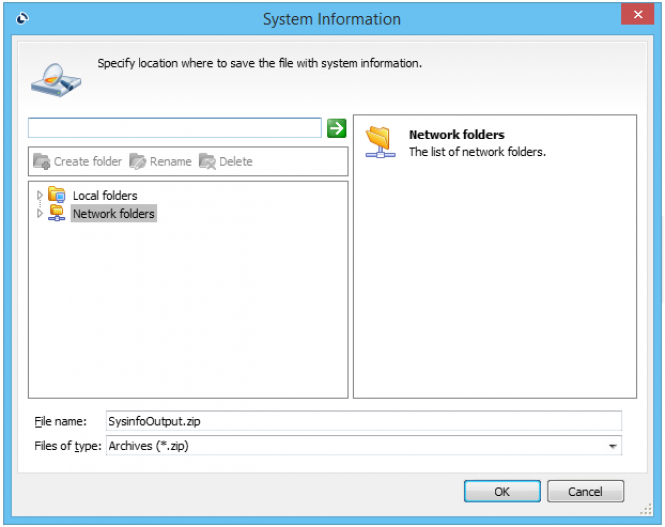Click the File name field with SysinfoOutput.zip
This screenshot has width=665, height=527.
point(363,421)
